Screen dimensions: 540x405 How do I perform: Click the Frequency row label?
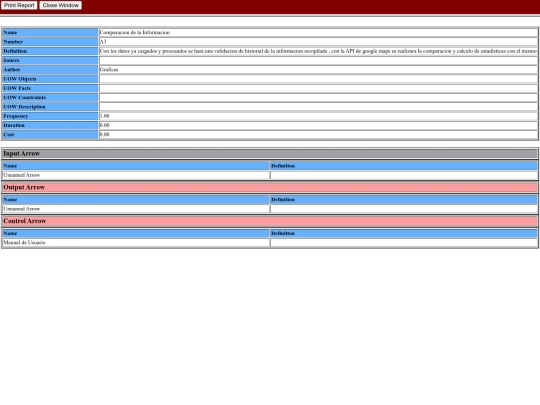[x=50, y=116]
